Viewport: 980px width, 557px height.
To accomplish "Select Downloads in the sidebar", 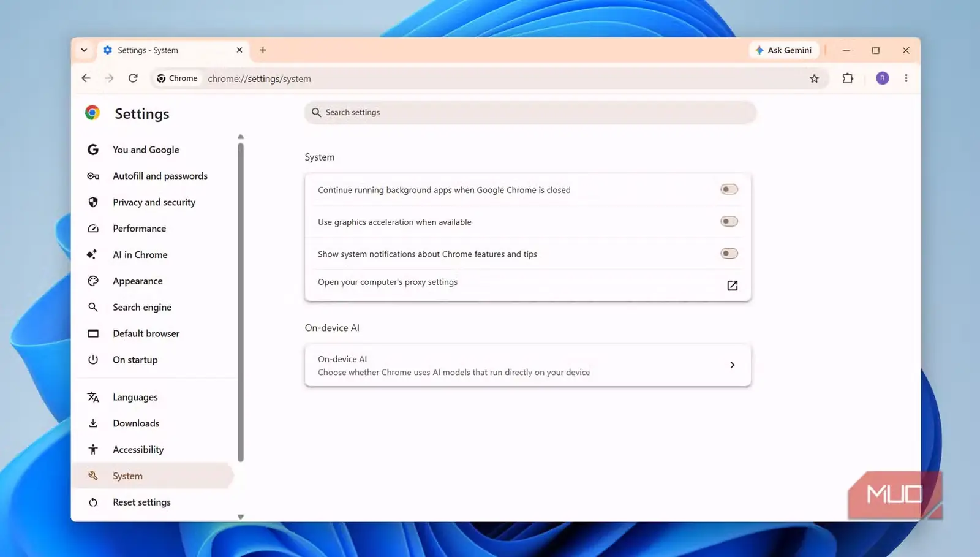I will pyautogui.click(x=136, y=423).
